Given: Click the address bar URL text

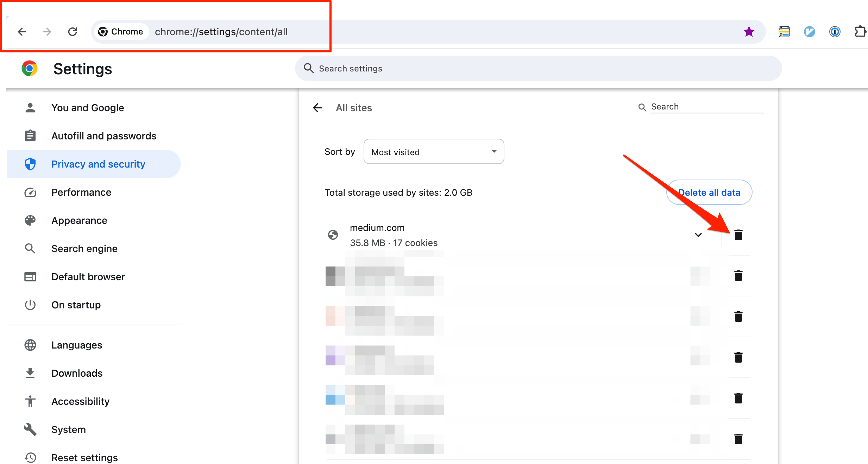Looking at the screenshot, I should pos(221,32).
